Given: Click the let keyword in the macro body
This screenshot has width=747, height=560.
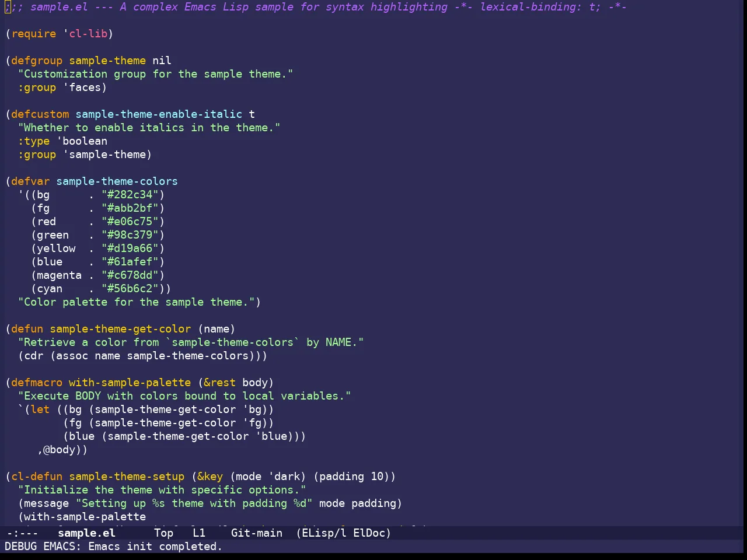Looking at the screenshot, I should pyautogui.click(x=40, y=409).
